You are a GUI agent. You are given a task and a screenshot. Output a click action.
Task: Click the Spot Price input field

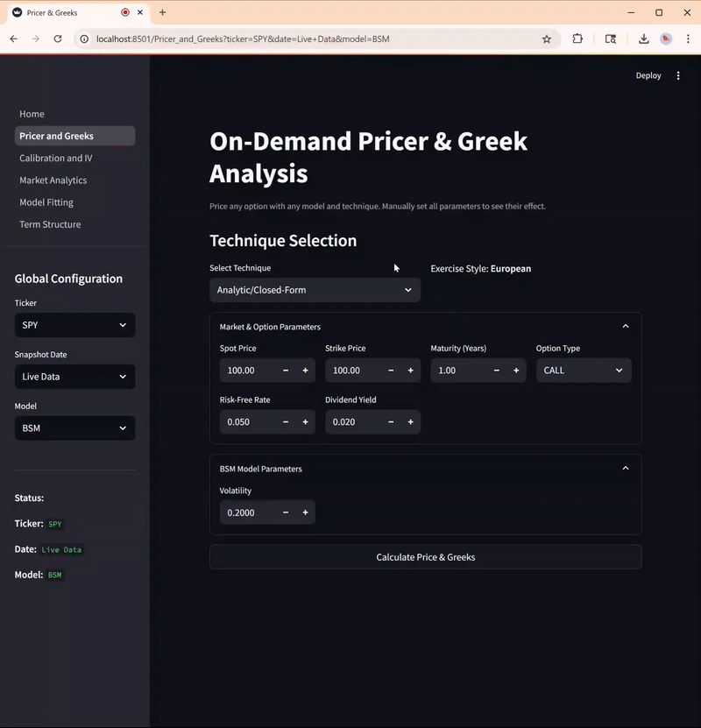pos(248,371)
